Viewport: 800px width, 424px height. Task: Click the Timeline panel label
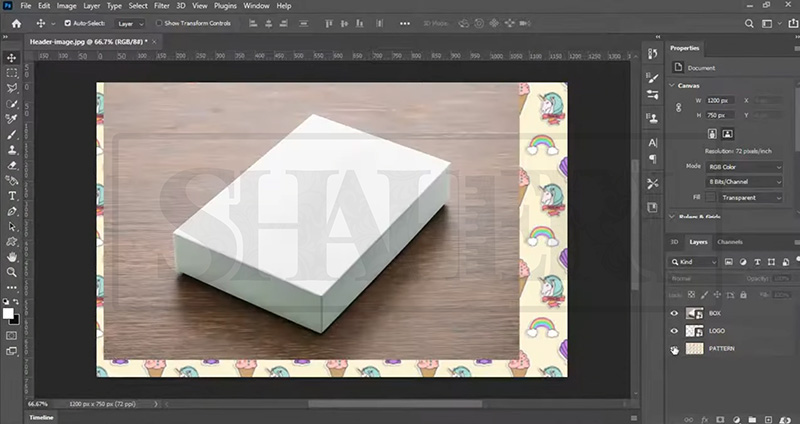pos(41,417)
